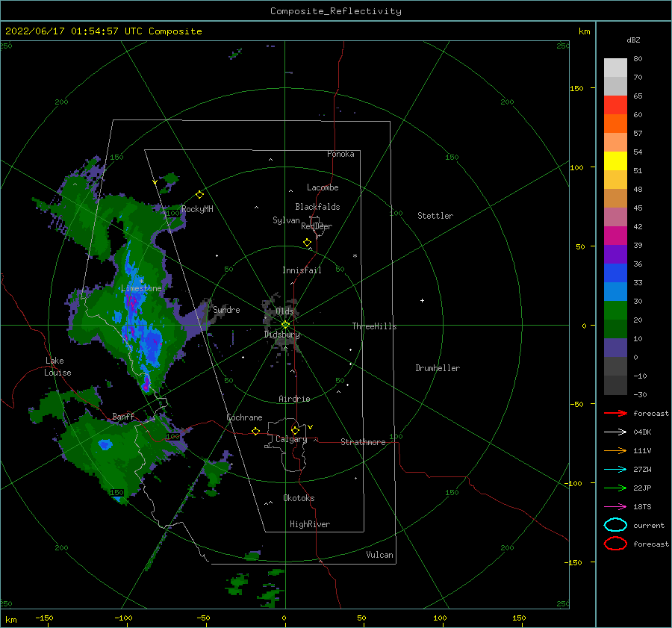Viewport: 672px width, 628px height.
Task: Click the RockyMH label
Action: tap(197, 209)
